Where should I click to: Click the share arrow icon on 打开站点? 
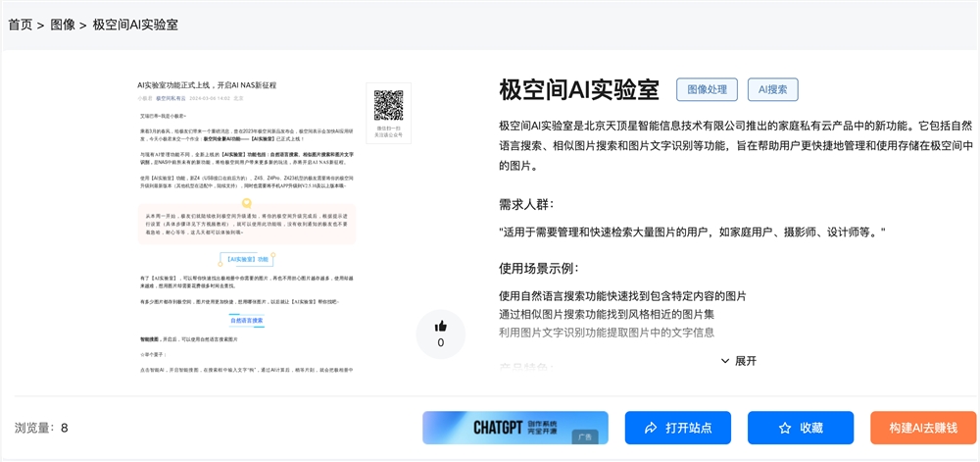[651, 429]
